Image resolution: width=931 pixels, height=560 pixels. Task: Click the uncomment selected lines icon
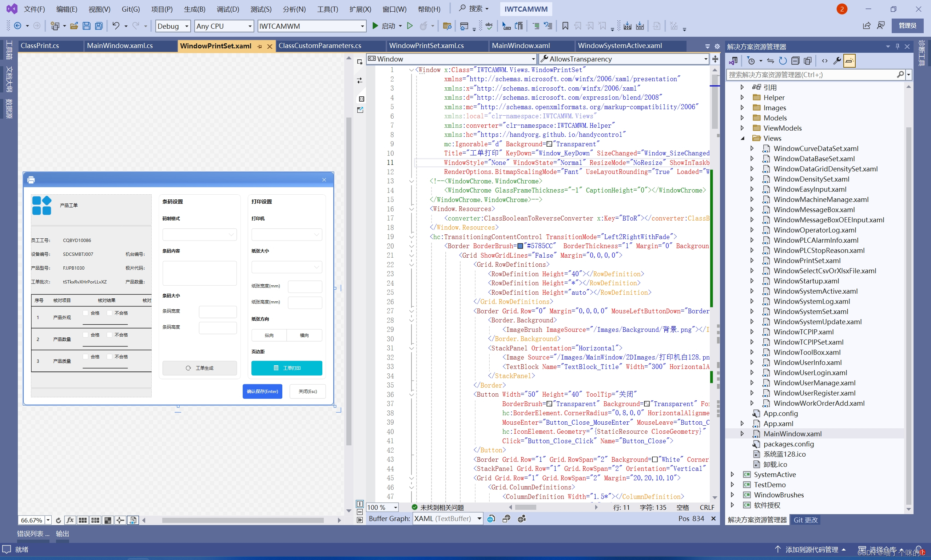click(x=548, y=26)
